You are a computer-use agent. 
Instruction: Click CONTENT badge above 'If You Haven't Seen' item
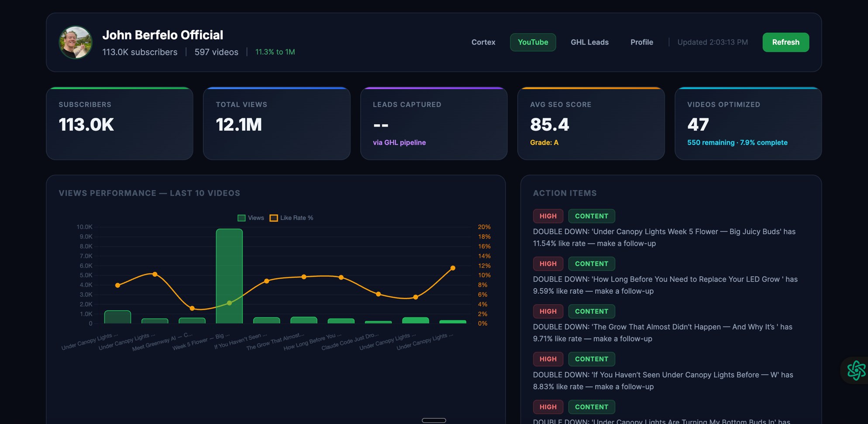[591, 359]
